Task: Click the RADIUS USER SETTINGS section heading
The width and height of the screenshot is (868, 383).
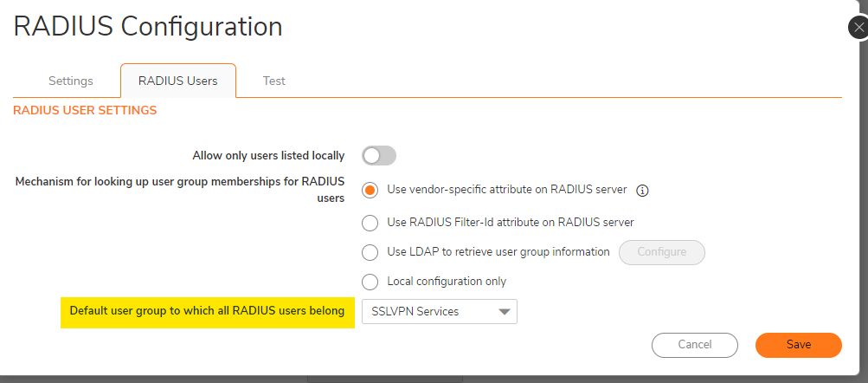Action: pos(85,110)
